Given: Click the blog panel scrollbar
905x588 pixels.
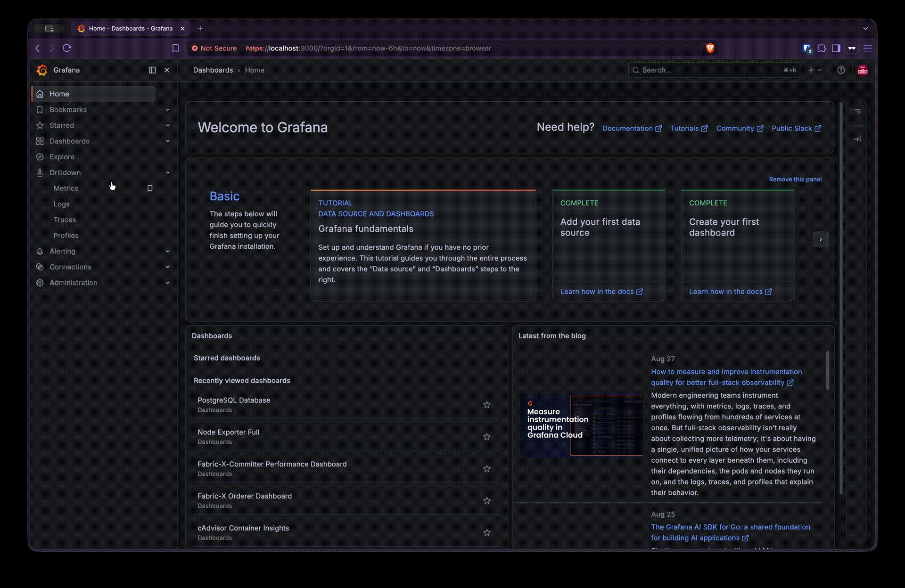Looking at the screenshot, I should pyautogui.click(x=828, y=370).
